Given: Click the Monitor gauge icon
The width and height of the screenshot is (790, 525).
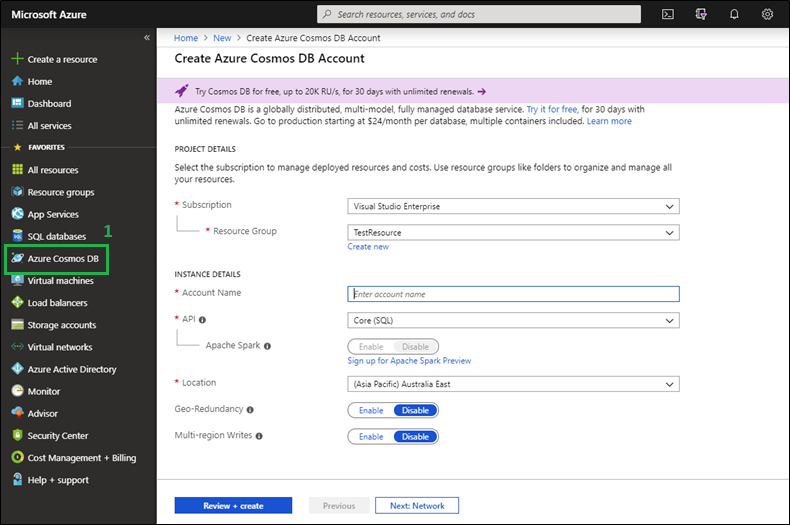Looking at the screenshot, I should click(17, 391).
